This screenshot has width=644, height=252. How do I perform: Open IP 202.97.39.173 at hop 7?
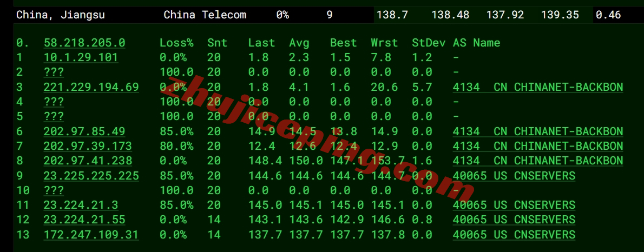(x=88, y=146)
